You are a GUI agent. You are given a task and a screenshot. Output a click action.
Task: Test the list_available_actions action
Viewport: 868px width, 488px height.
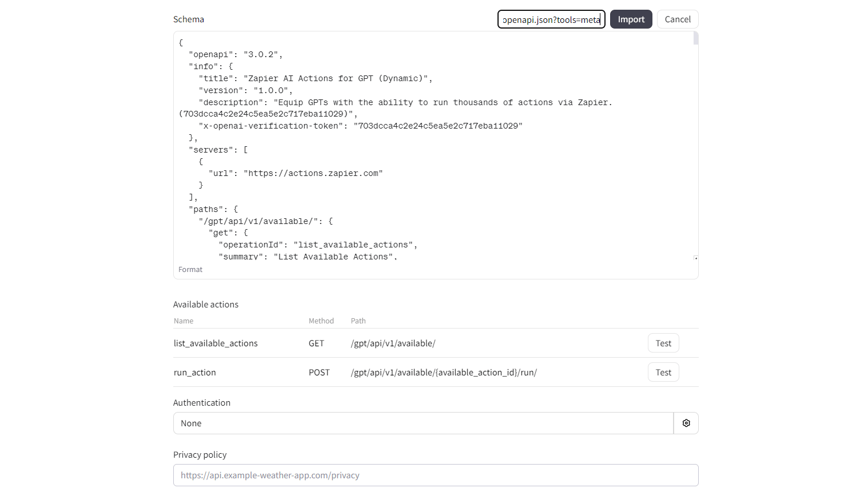(663, 343)
